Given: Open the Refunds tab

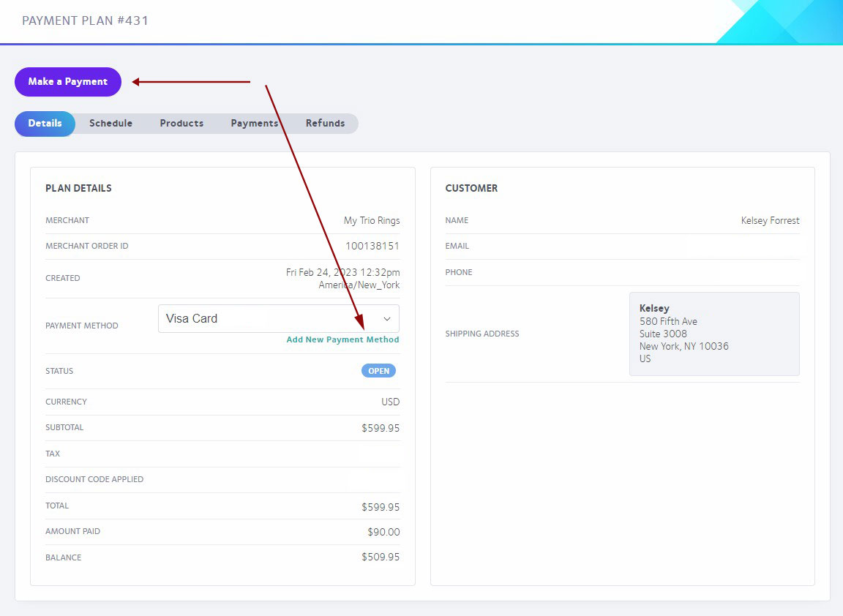Looking at the screenshot, I should pyautogui.click(x=325, y=124).
